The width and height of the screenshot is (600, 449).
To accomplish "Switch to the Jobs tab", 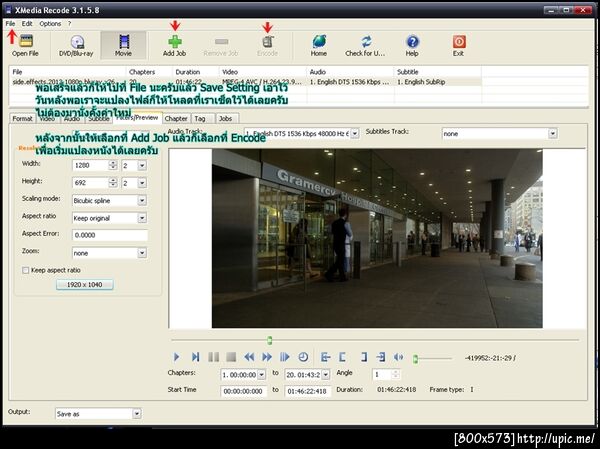I will 225,119.
